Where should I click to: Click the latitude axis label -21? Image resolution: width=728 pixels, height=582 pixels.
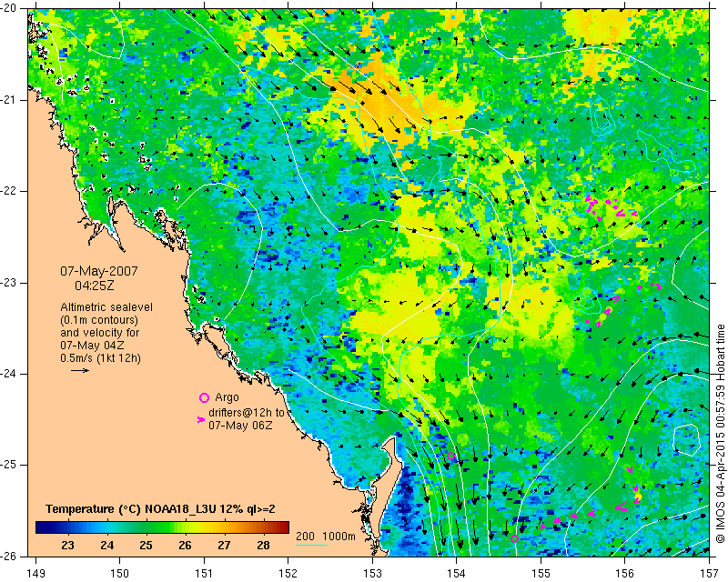click(x=10, y=100)
